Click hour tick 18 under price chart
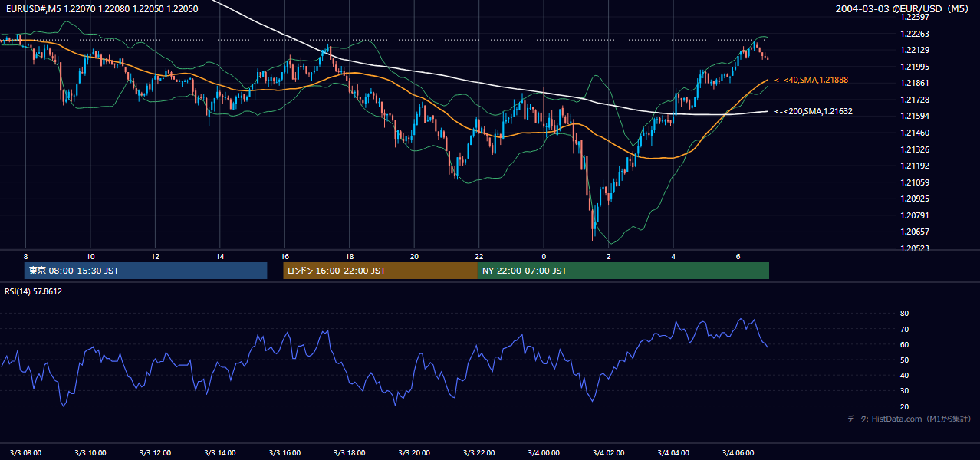Screen dimensions: 980x460 (x=350, y=256)
